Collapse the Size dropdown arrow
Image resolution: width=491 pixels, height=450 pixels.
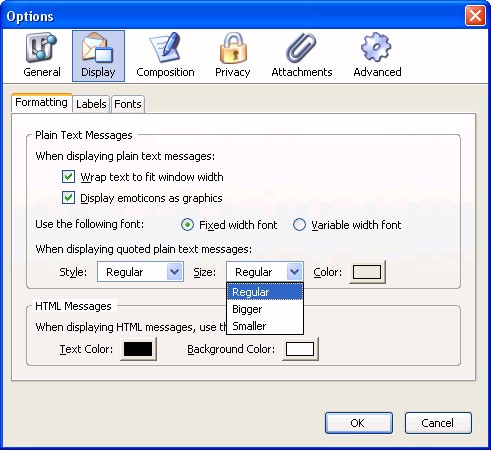295,272
